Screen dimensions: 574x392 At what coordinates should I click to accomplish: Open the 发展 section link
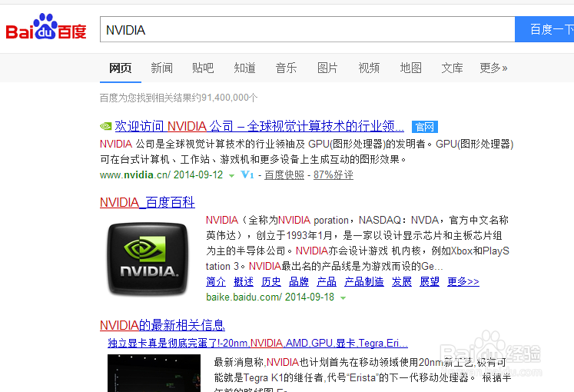pos(402,281)
